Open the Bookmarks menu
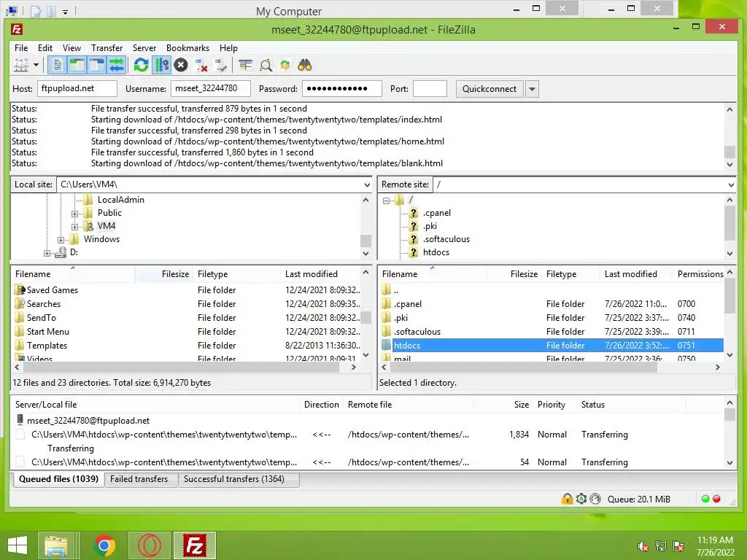747x560 pixels. pos(187,48)
